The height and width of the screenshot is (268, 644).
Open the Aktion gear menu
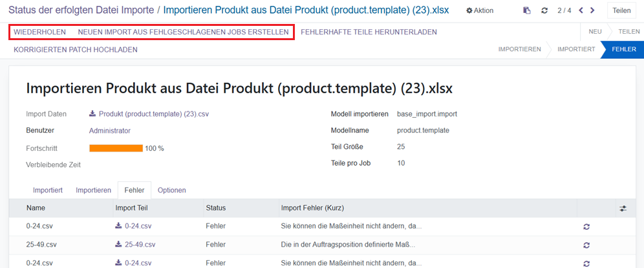click(480, 10)
